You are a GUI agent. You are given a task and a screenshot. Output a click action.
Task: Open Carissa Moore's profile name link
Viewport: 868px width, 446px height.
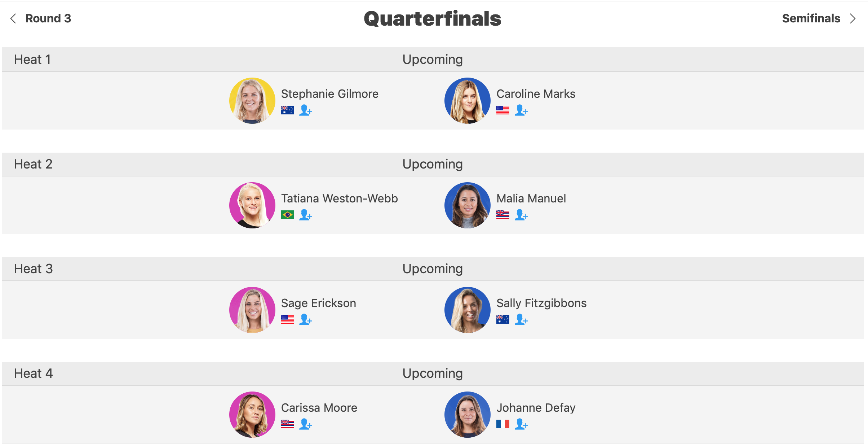319,408
